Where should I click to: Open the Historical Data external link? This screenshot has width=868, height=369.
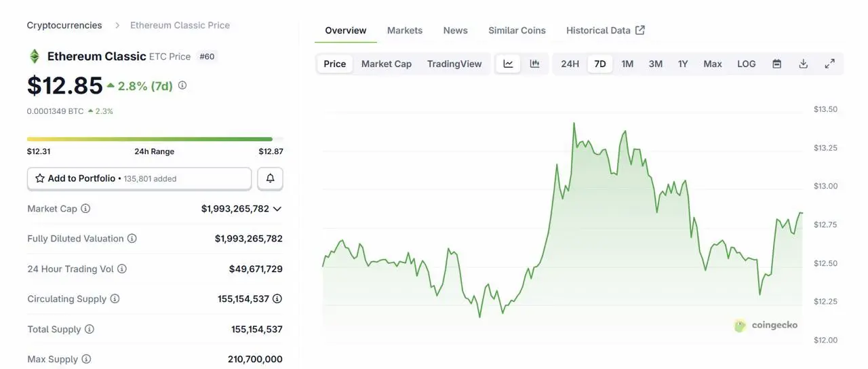point(605,31)
